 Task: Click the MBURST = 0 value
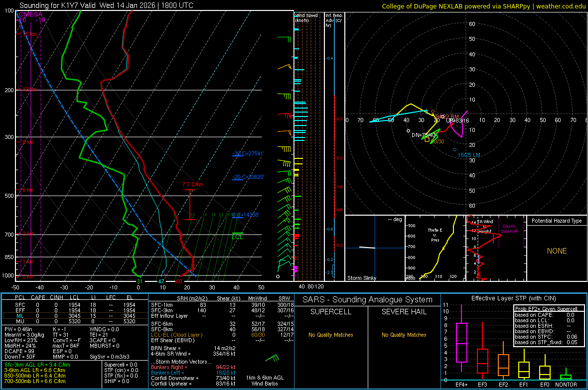pyautogui.click(x=104, y=346)
